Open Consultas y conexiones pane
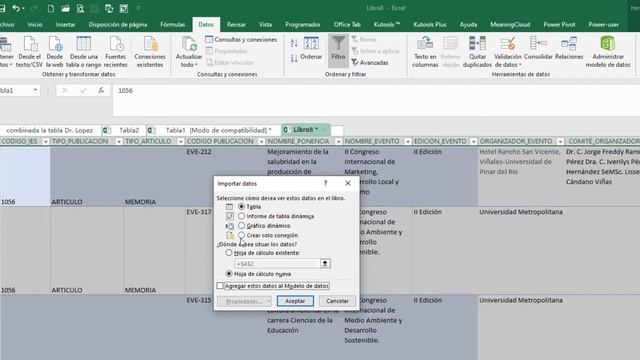 [x=241, y=40]
